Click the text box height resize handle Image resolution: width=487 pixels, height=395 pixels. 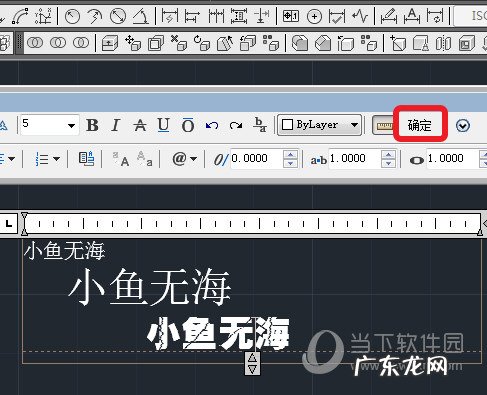(x=252, y=364)
